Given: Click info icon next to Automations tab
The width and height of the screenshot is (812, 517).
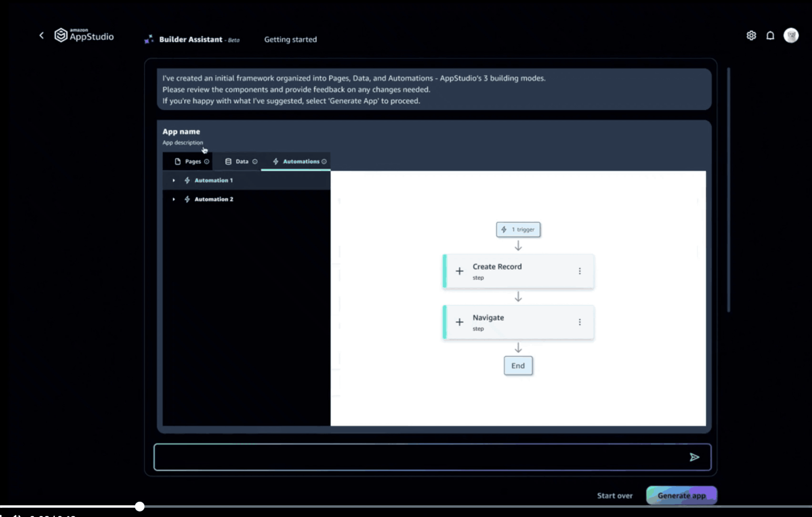Looking at the screenshot, I should [x=324, y=161].
